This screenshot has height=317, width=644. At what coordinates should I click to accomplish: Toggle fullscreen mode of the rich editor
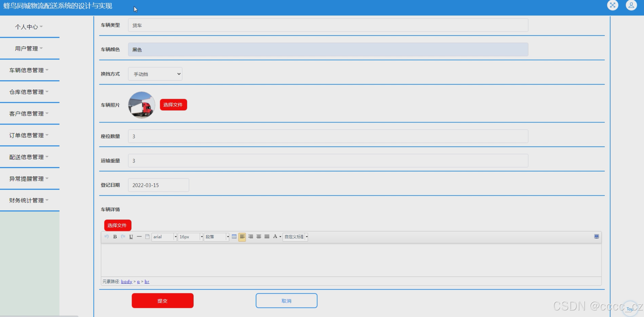[596, 237]
